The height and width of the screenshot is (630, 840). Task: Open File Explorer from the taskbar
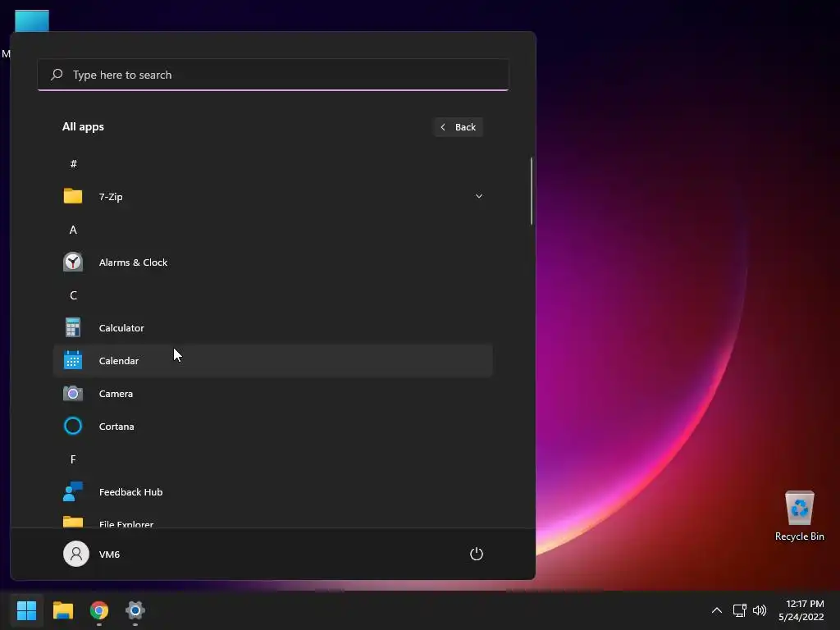pyautogui.click(x=62, y=610)
